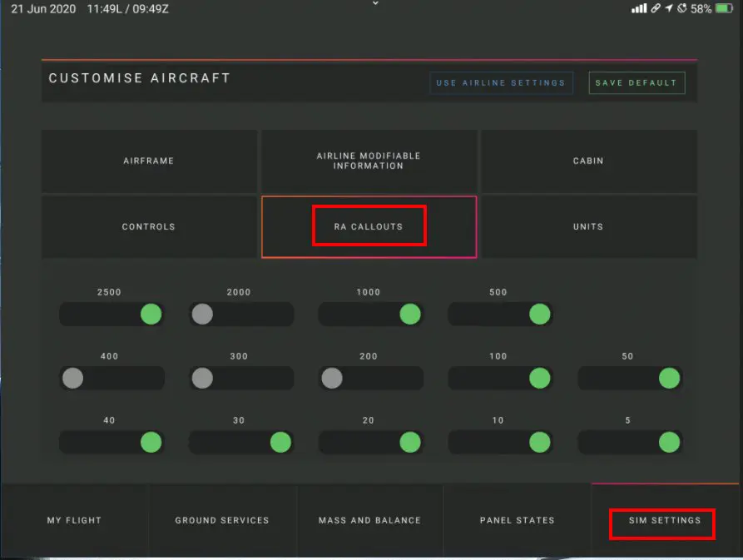The width and height of the screenshot is (743, 560).
Task: Click the Customise Aircraft heading
Action: 140,78
